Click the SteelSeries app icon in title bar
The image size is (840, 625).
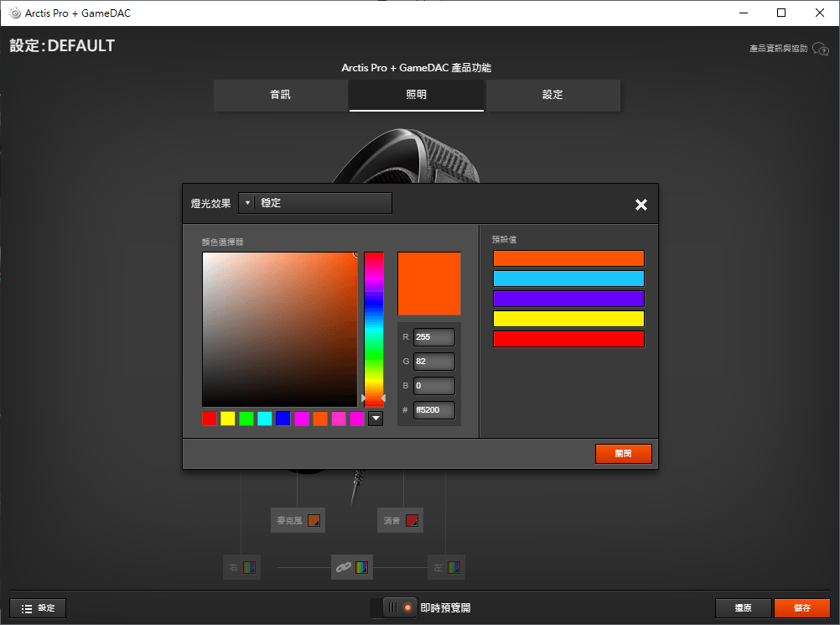(14, 13)
